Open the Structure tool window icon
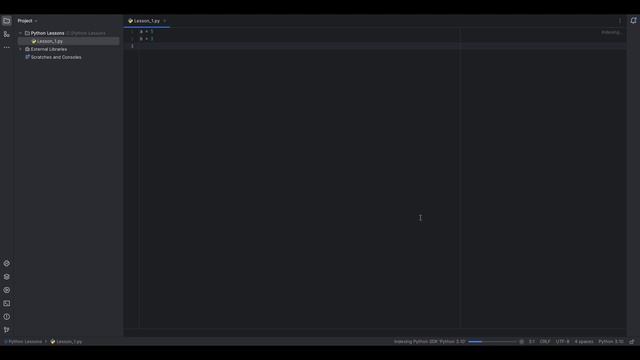Screen dimensions: 640x360 click(7, 34)
